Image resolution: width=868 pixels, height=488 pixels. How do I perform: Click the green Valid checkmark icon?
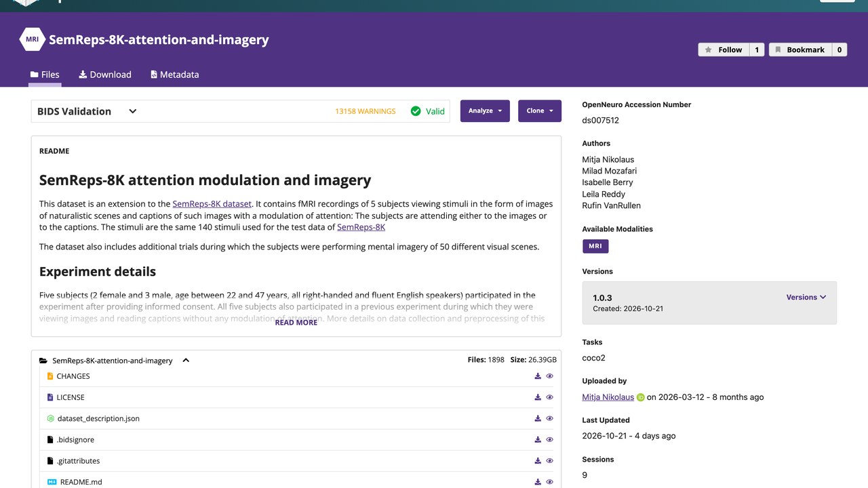(x=416, y=111)
